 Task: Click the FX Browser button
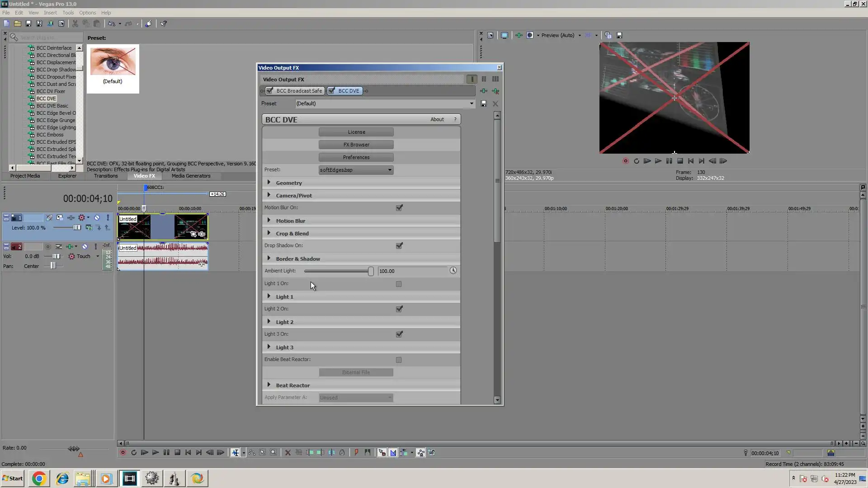click(x=356, y=145)
